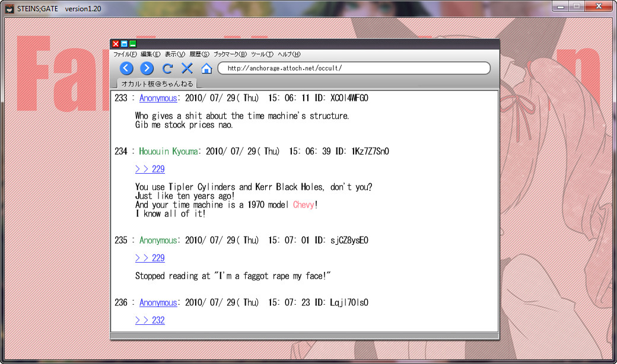Screen dimensions: 617x364
Task: Open the ファイル(F) menu
Action: point(125,55)
